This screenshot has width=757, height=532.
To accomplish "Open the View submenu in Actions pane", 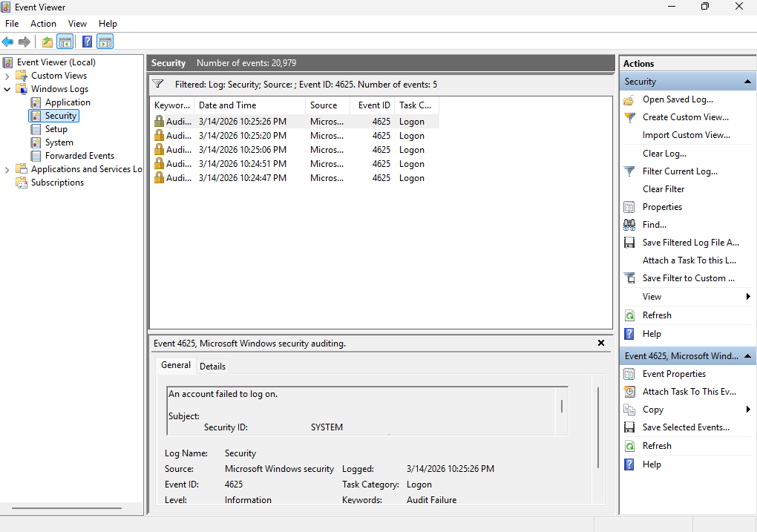I will point(652,296).
